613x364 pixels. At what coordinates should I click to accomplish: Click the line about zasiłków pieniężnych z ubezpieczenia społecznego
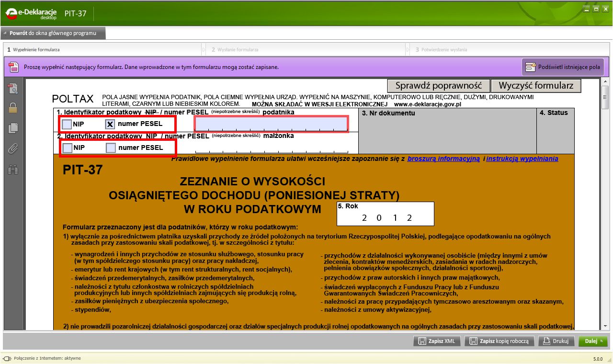(x=149, y=301)
